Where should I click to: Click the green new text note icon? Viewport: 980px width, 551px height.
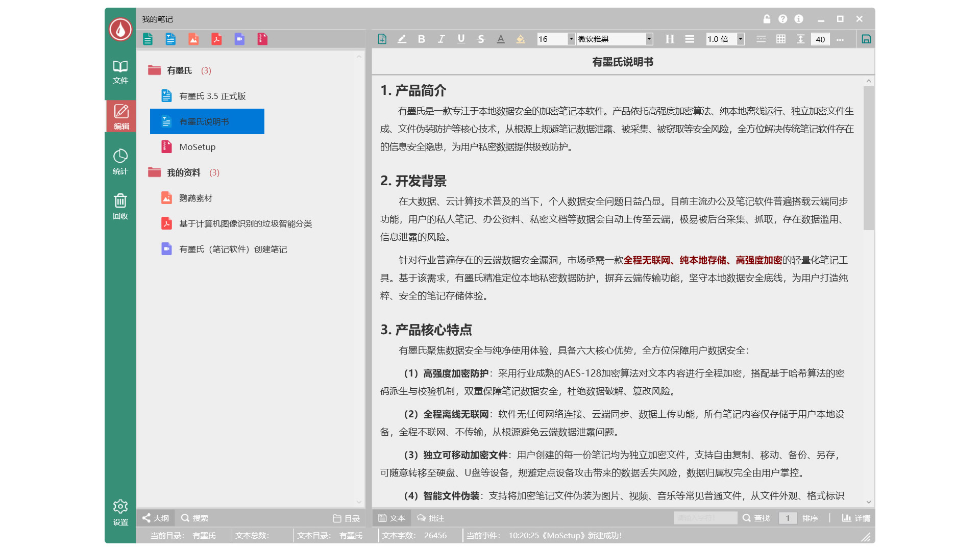point(148,39)
